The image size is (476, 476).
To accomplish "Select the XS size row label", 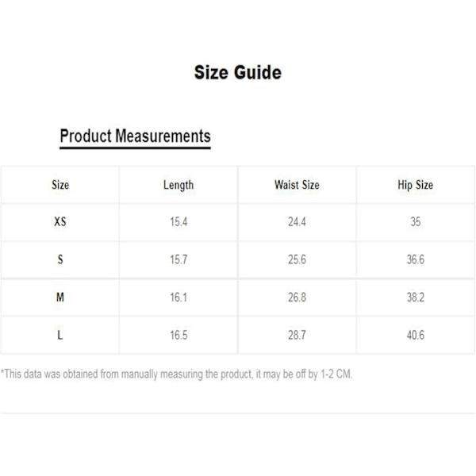I will coord(60,221).
